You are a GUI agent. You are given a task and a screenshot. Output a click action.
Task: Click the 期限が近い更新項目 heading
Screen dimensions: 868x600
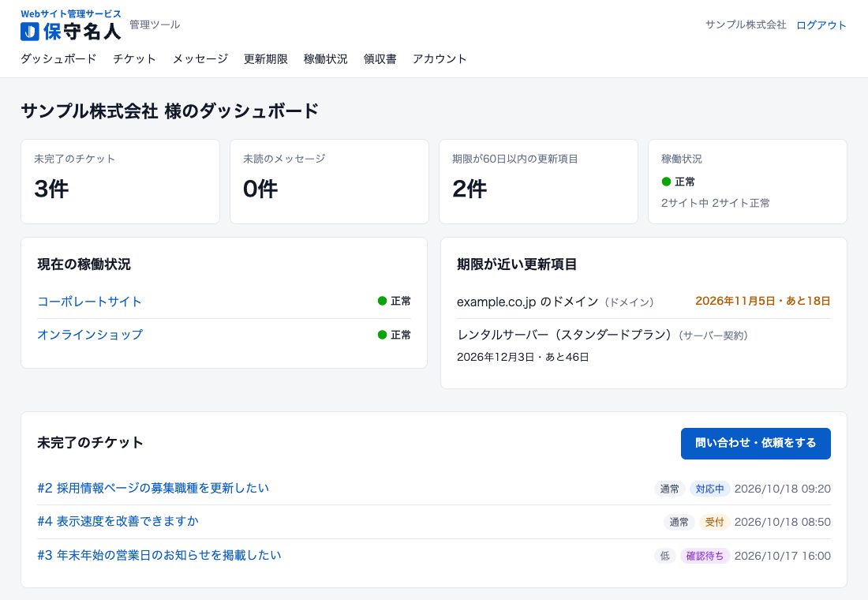coord(517,264)
